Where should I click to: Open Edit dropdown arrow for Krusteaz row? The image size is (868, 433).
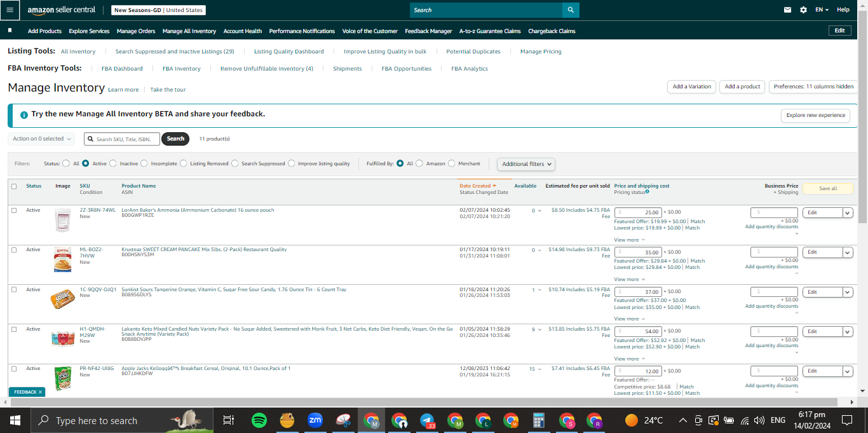pos(848,252)
